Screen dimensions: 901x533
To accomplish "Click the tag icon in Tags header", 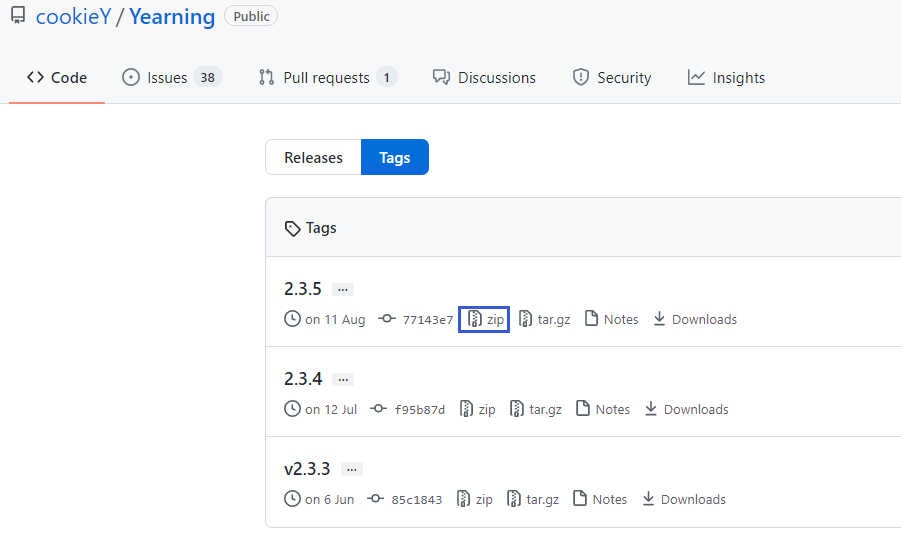I will [292, 229].
